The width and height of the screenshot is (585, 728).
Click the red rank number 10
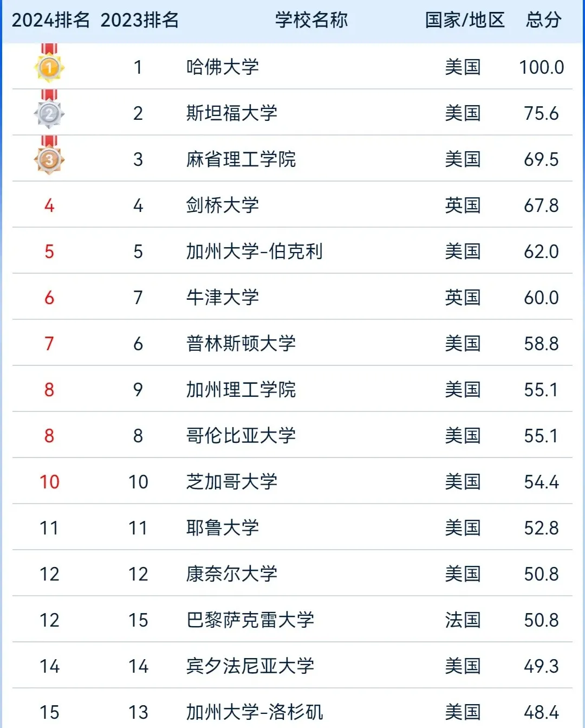[x=49, y=482]
